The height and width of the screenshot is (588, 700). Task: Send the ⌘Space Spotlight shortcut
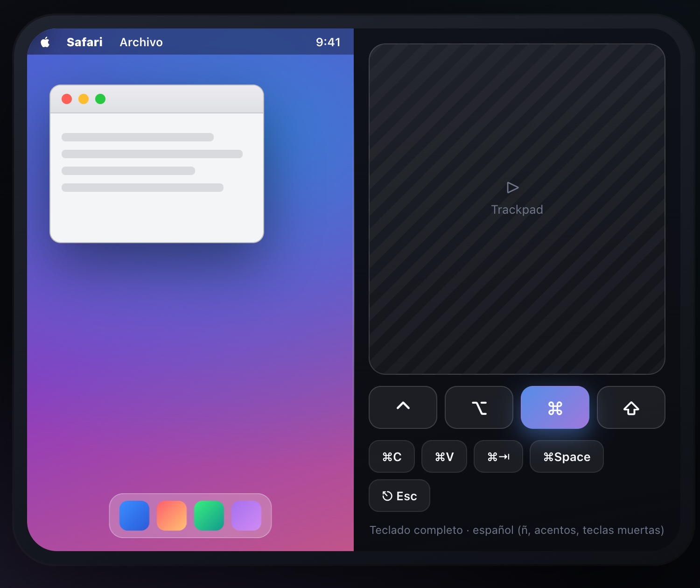point(567,456)
